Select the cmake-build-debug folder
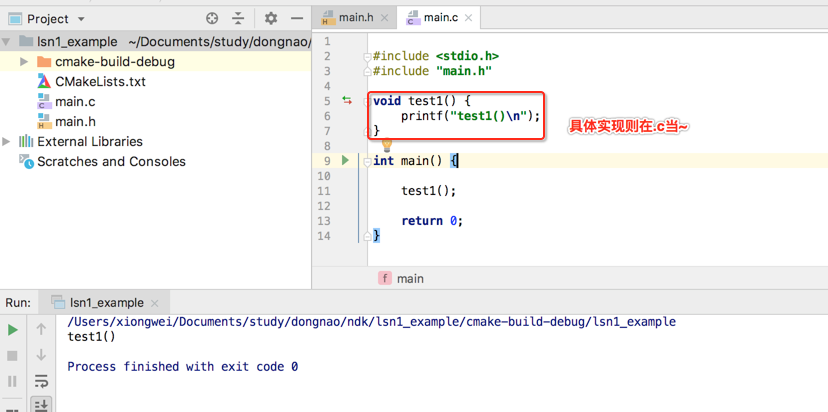The width and height of the screenshot is (828, 412). coord(115,62)
